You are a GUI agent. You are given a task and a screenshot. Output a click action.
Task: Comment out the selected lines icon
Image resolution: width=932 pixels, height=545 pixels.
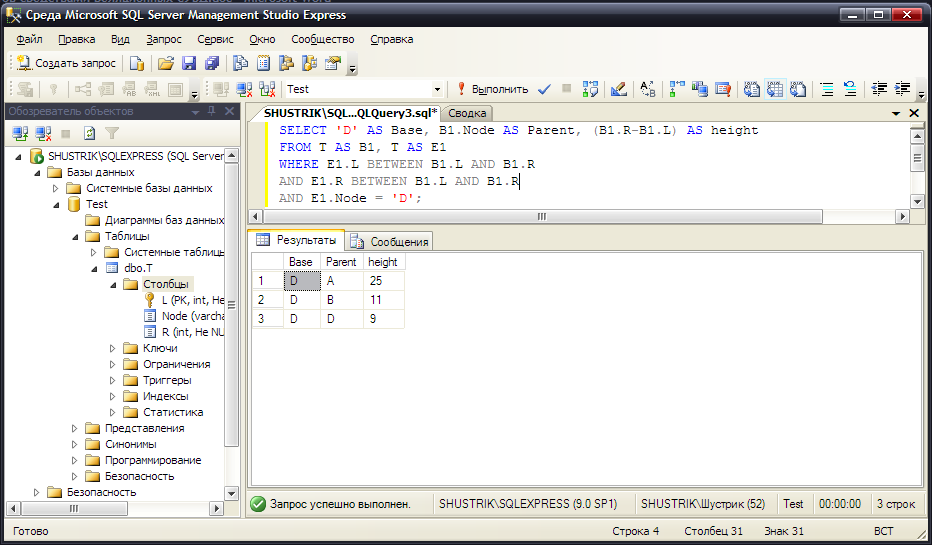coord(827,89)
